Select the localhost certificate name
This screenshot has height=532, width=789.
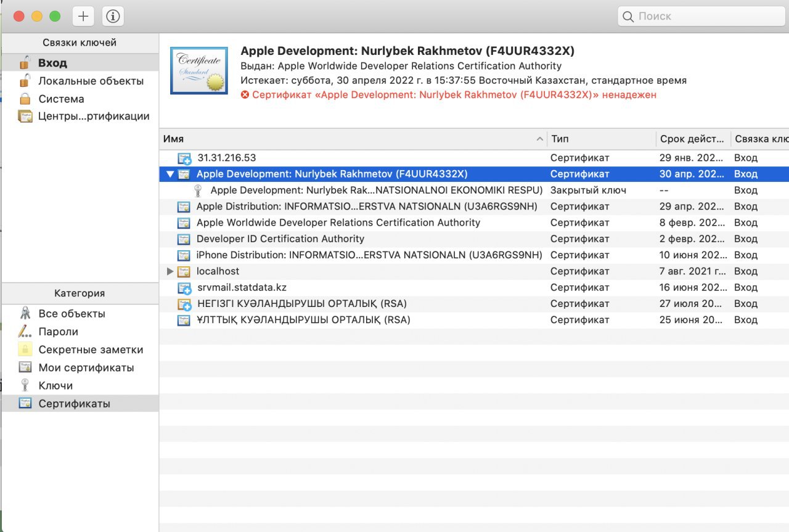[x=218, y=271]
